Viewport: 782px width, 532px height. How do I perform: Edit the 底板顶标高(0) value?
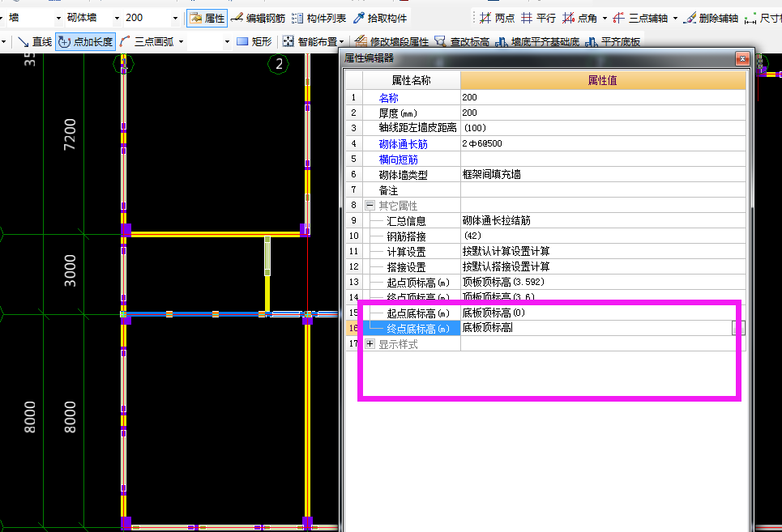(603, 313)
